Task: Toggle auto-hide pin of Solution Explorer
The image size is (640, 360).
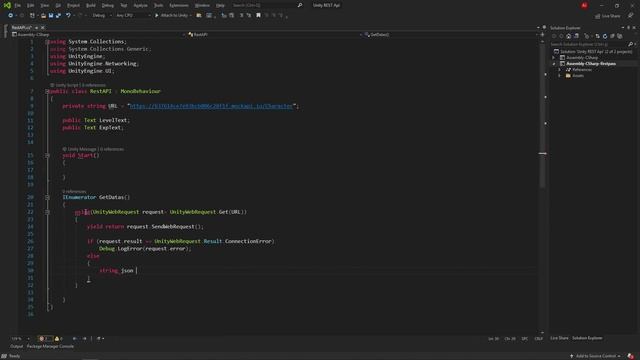Action: (x=629, y=27)
